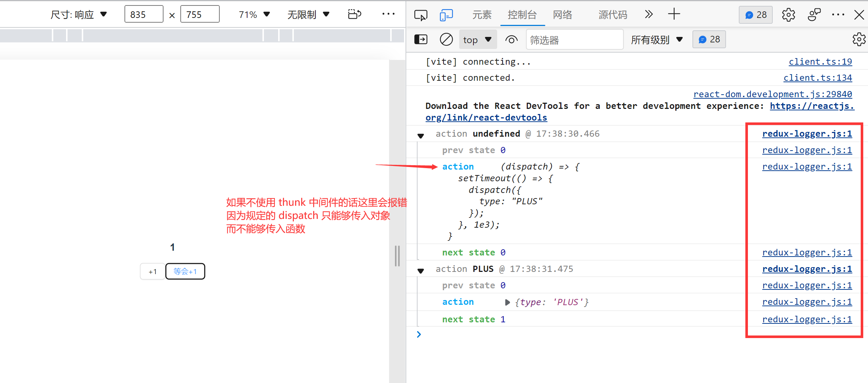Open redux-logger link for next state 1
868x383 pixels.
(x=807, y=319)
